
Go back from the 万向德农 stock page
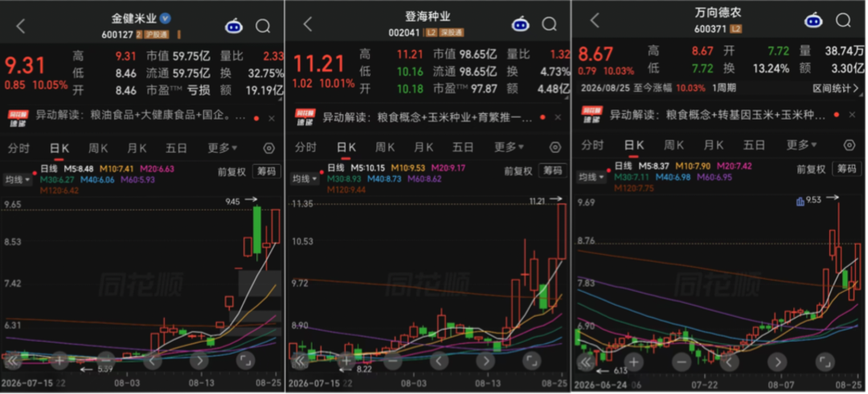point(595,20)
